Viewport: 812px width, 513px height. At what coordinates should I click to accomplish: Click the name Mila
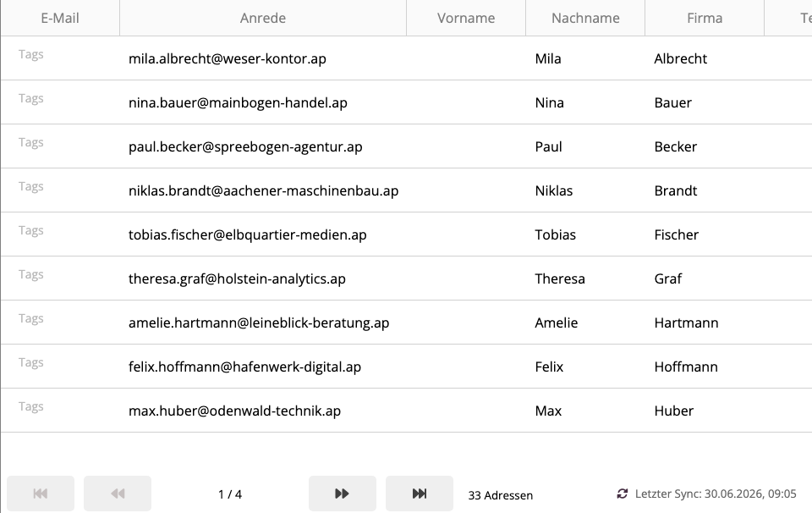(548, 58)
